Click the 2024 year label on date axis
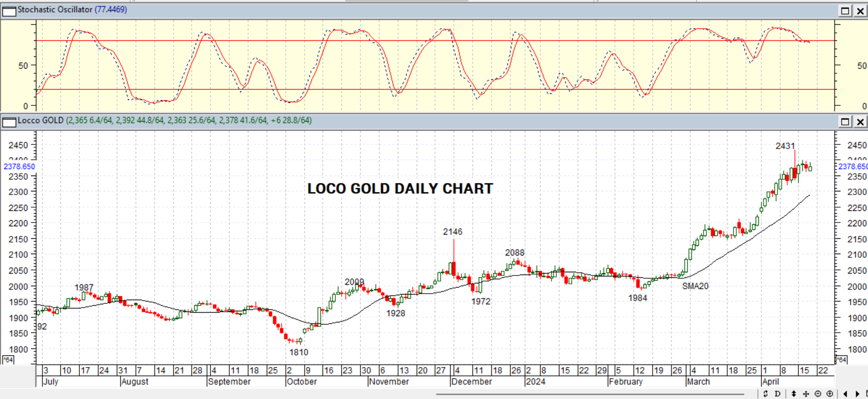Screen dimensions: 868x399 pyautogui.click(x=535, y=381)
